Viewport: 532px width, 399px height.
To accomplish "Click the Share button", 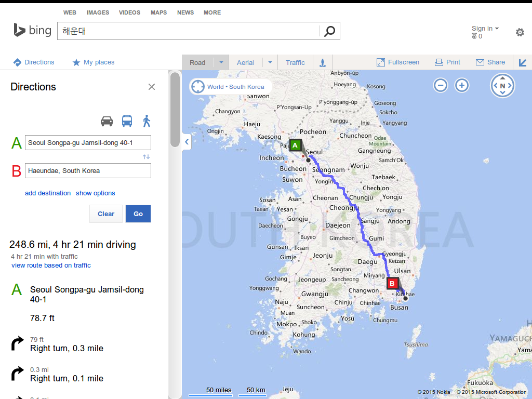I will pos(490,62).
